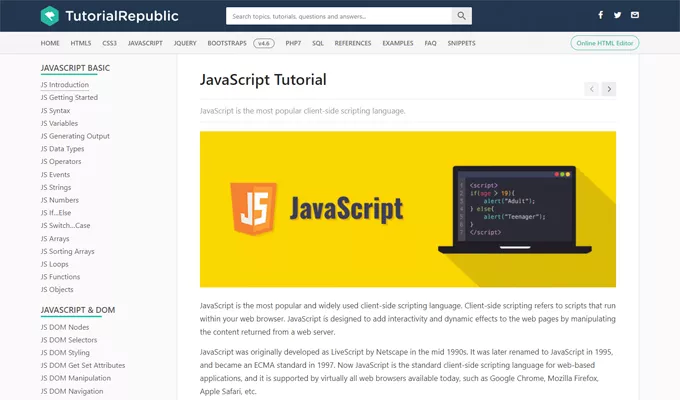This screenshot has height=400, width=680.
Task: Click the JavaScript Tutorial page title
Action: [x=263, y=80]
